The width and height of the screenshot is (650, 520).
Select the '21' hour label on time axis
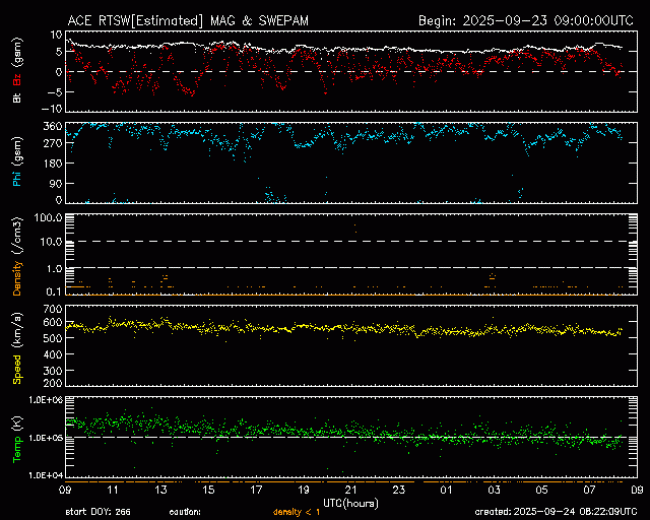pyautogui.click(x=351, y=490)
